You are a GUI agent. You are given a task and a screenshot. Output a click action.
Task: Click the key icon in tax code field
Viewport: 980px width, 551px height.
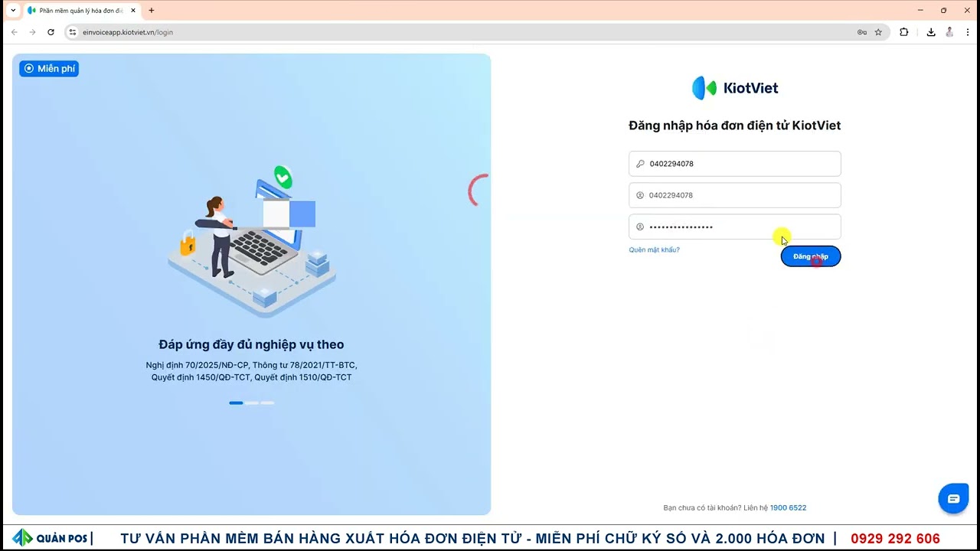click(640, 164)
